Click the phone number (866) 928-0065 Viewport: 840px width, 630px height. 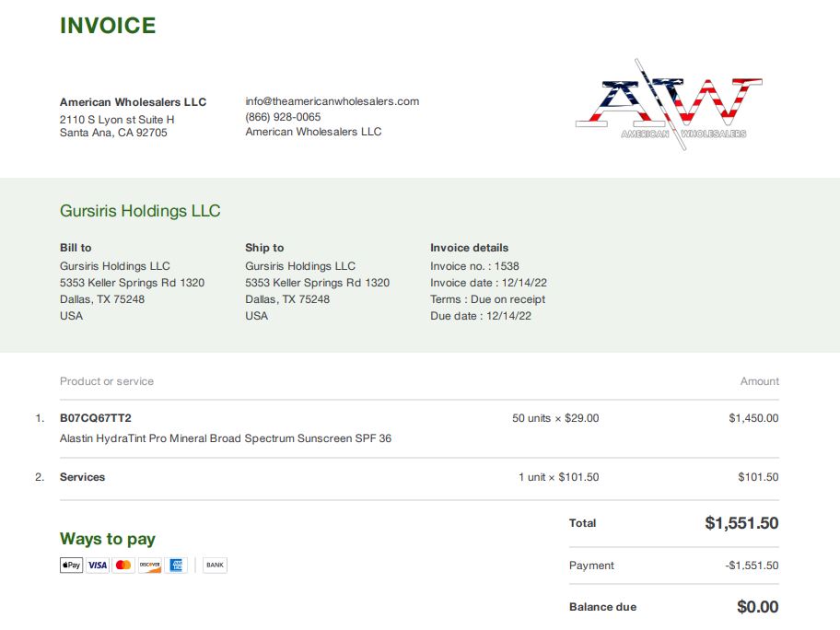pos(283,117)
